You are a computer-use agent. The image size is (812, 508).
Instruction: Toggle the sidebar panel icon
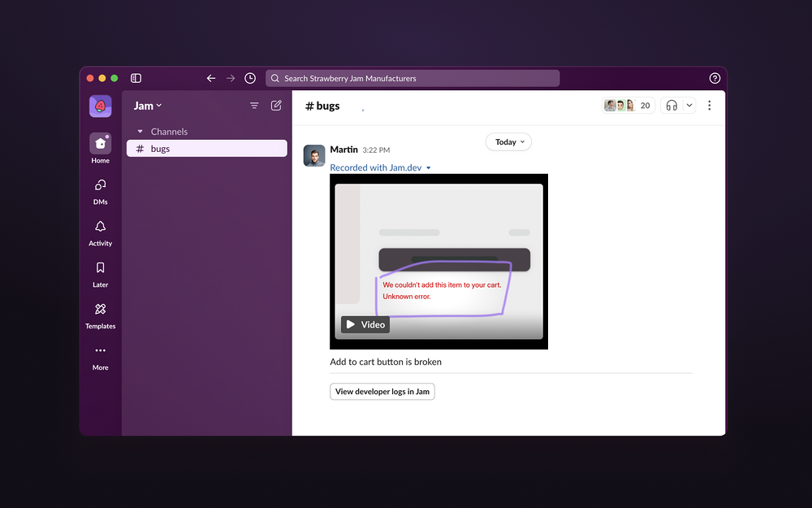[x=136, y=78]
